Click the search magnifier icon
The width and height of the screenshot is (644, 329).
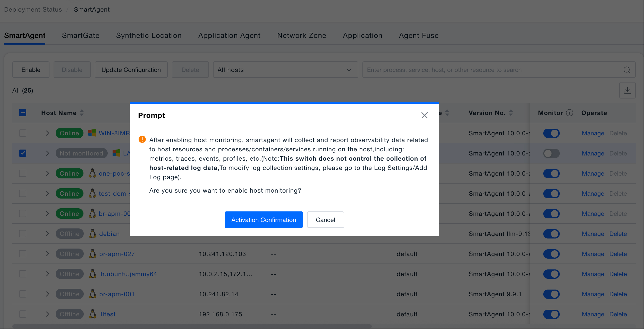[x=627, y=70]
